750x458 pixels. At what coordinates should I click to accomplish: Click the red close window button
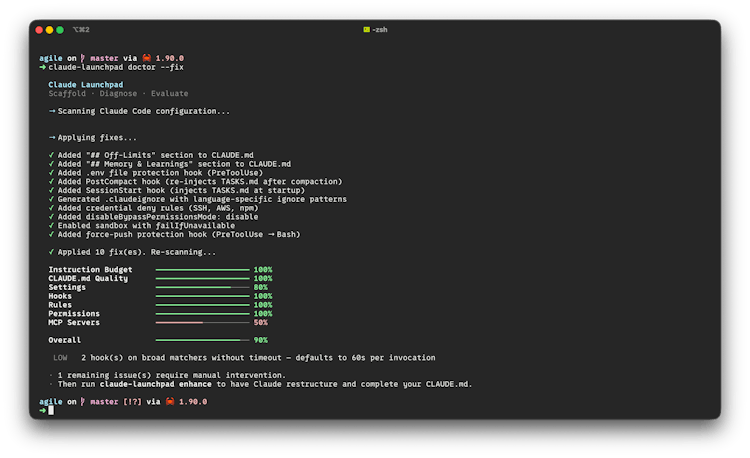tap(38, 30)
